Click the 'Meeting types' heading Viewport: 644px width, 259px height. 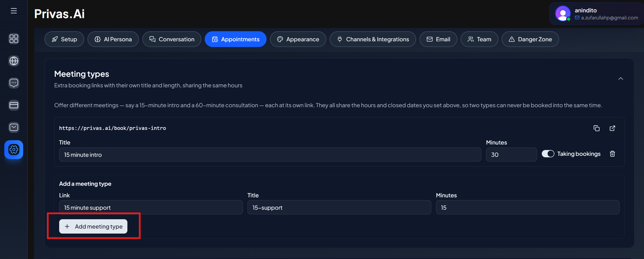tap(82, 74)
